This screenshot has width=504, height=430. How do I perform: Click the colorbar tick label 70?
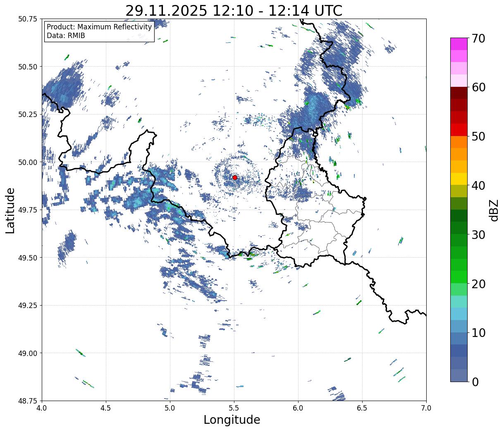coord(478,38)
